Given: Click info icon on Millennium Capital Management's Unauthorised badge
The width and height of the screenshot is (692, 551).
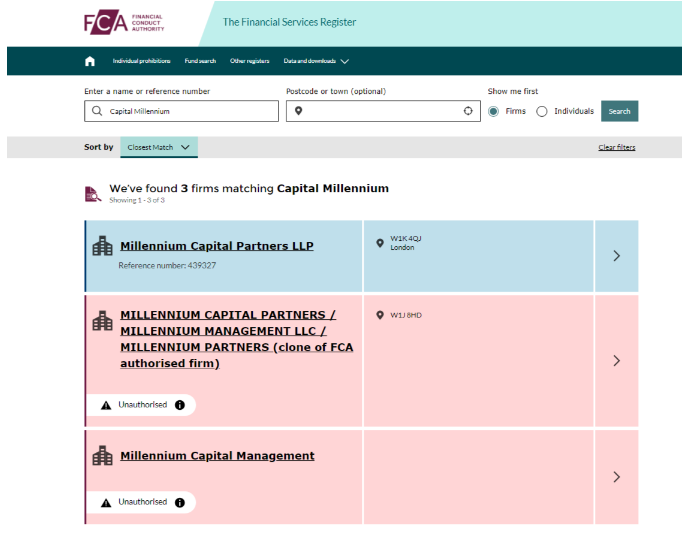Looking at the screenshot, I should [x=180, y=502].
